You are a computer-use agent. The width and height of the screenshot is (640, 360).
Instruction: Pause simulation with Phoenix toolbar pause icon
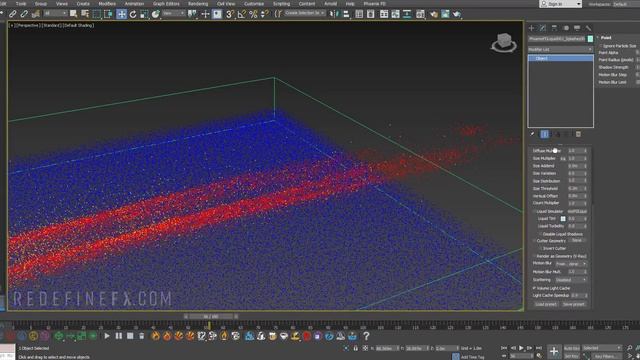(119, 336)
